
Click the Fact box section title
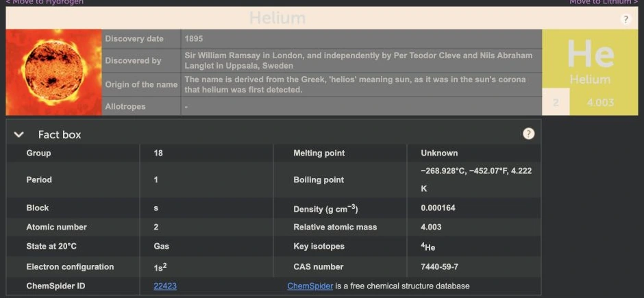point(60,135)
